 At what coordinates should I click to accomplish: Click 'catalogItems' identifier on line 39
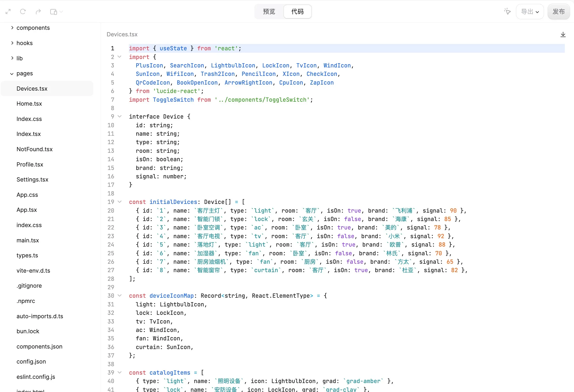[x=170, y=373]
